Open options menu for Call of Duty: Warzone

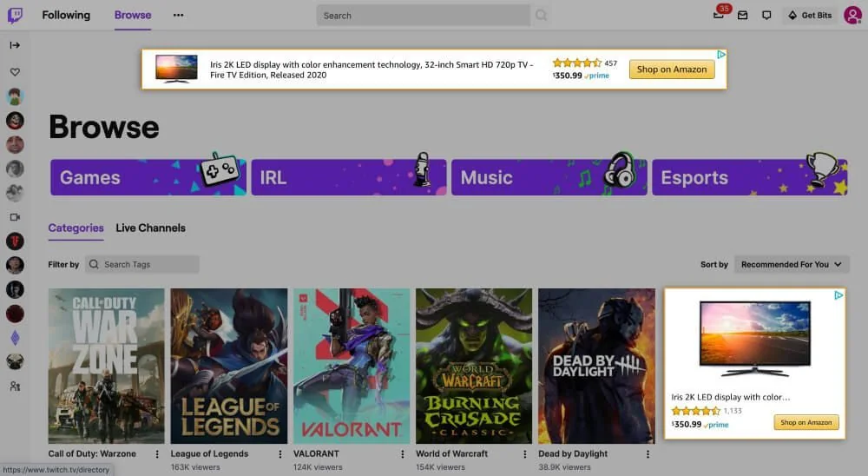pos(157,453)
